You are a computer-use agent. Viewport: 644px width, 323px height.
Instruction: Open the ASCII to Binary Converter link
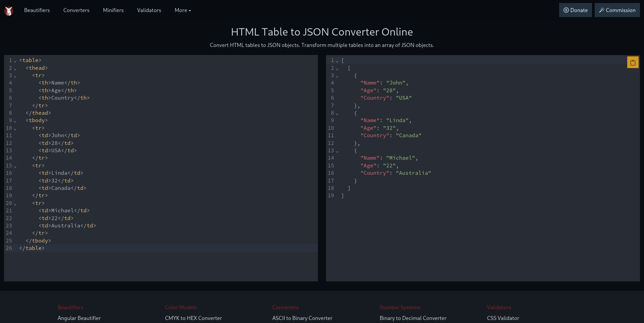302,318
